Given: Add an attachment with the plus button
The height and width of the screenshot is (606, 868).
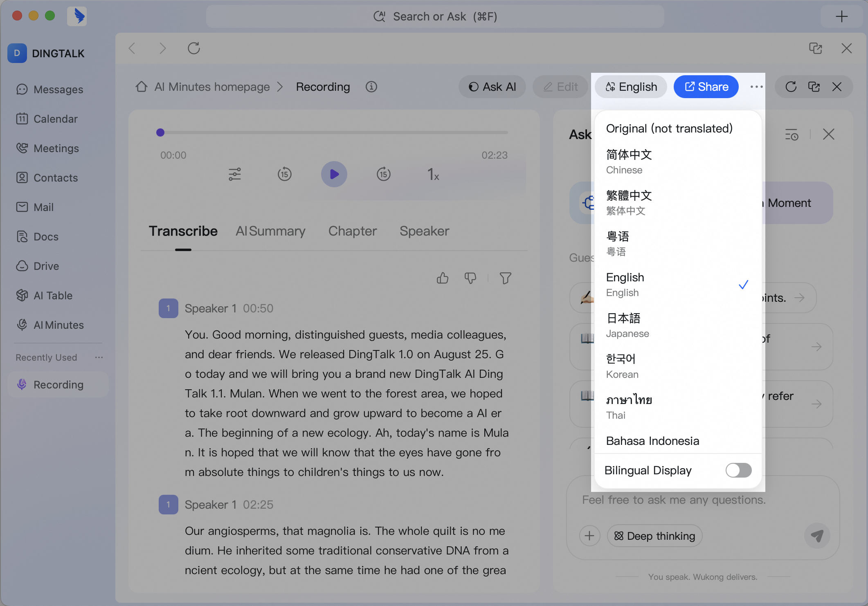Looking at the screenshot, I should [x=590, y=536].
